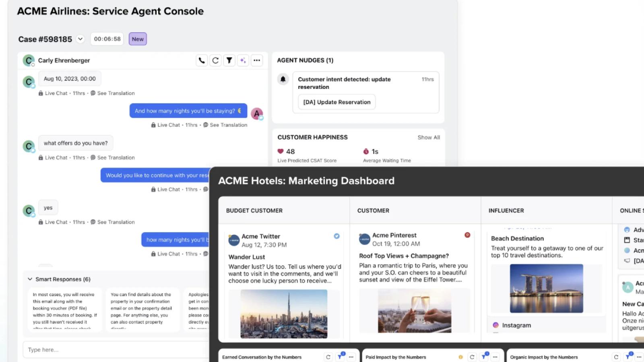Viewport: 644px width, 362px height.
Task: Click the refresh icon beside Carly Ehrenberger
Action: coord(215,60)
